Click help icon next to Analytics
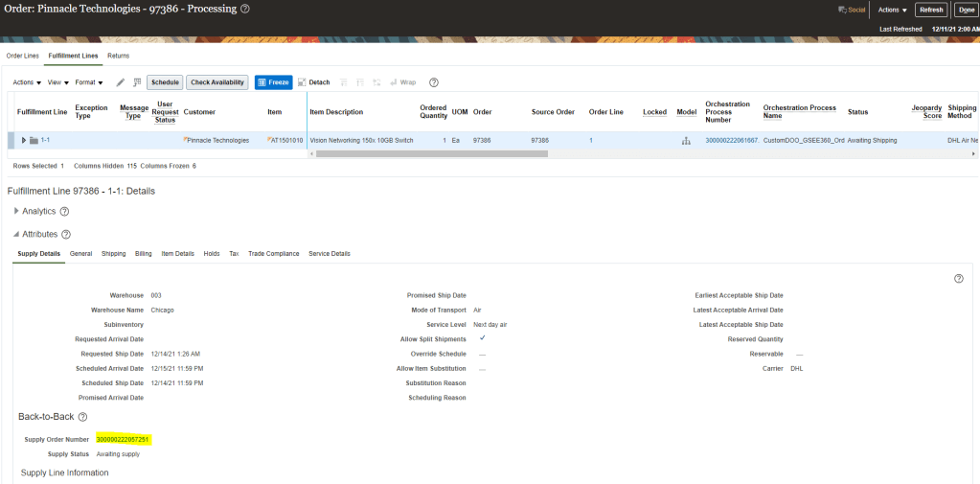The height and width of the screenshot is (484, 980). (65, 211)
